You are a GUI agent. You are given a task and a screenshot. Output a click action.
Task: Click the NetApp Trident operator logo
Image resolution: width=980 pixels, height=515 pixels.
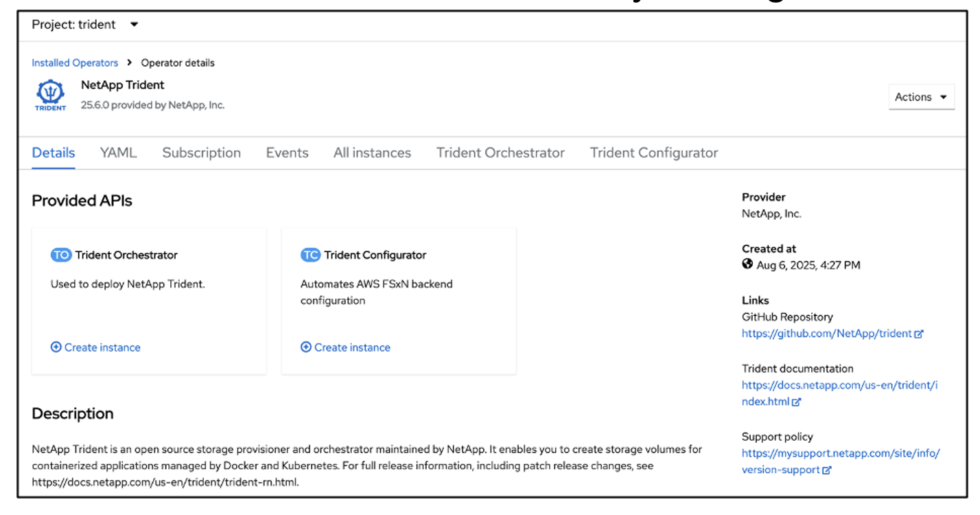50,94
